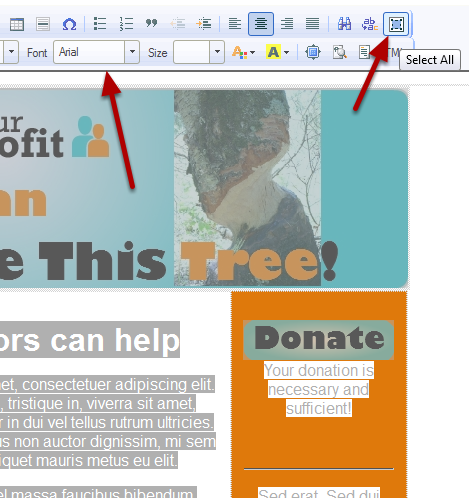Toggle justified text alignment
This screenshot has width=469, height=498.
(x=313, y=24)
